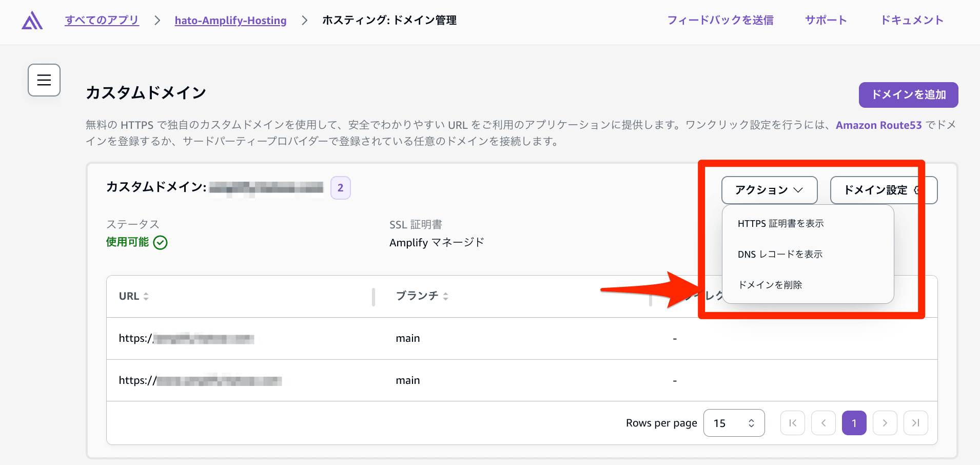Go to last page of results
The width and height of the screenshot is (980, 465).
click(916, 423)
